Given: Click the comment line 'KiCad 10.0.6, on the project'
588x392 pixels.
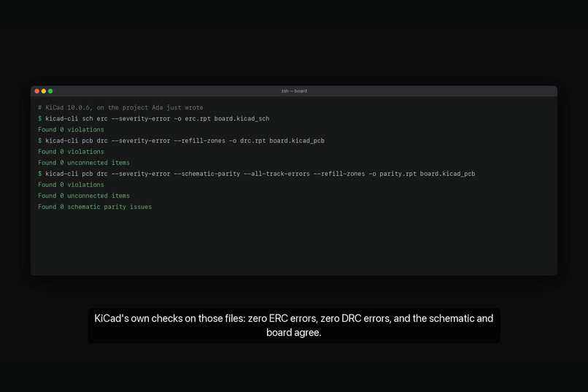Looking at the screenshot, I should 120,107.
